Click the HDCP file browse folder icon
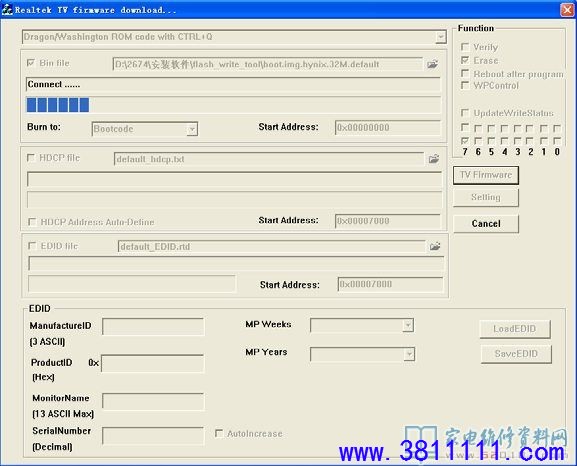577x466 pixels. (434, 159)
